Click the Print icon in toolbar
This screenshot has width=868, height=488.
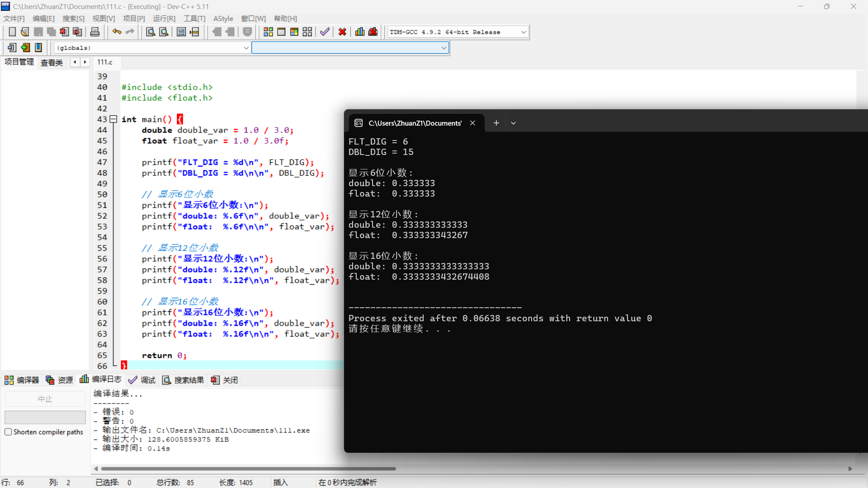click(x=95, y=32)
